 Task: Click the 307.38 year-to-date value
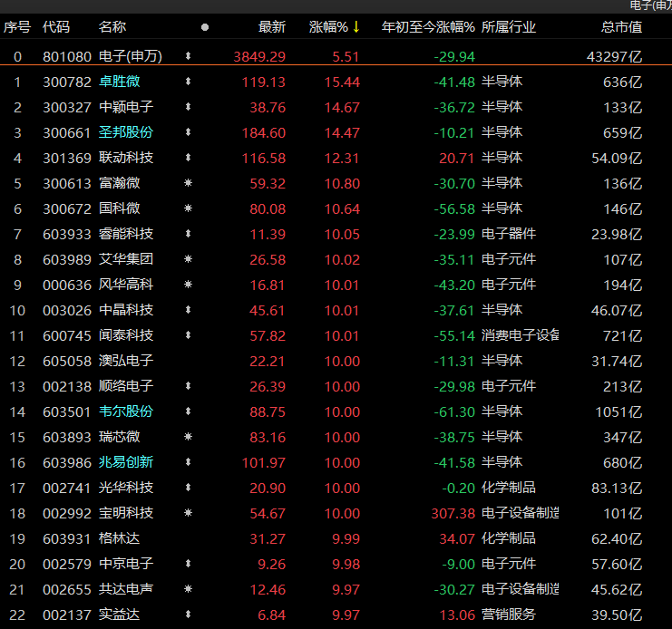(x=453, y=513)
